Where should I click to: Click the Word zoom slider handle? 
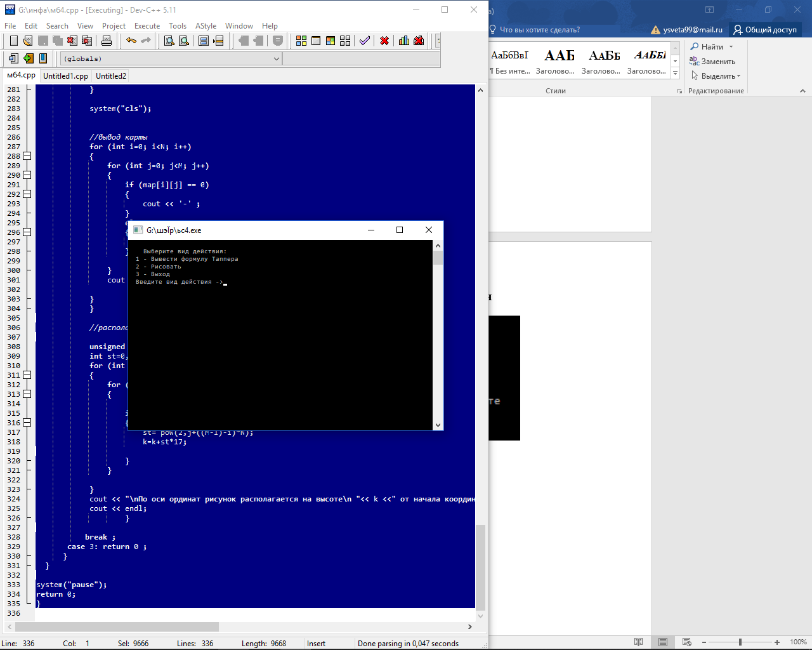[740, 642]
